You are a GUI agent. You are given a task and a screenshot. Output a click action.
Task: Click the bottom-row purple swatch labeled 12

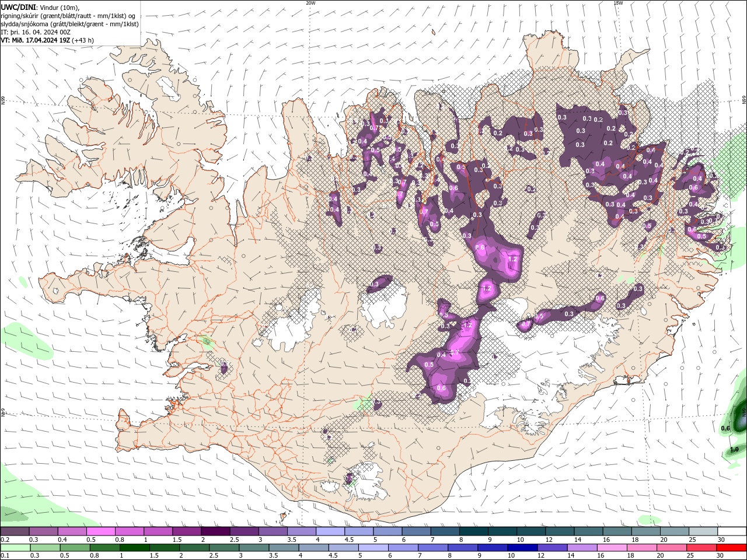552,548
